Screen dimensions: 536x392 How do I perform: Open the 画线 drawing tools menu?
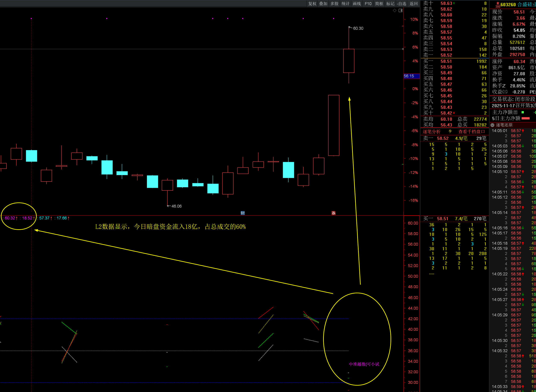[x=357, y=4]
